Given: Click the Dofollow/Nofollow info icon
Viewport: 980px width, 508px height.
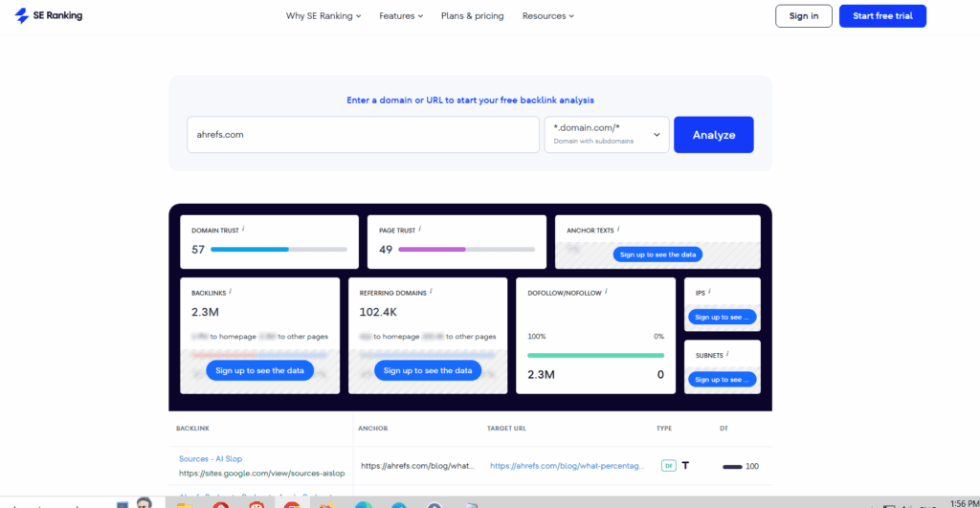Looking at the screenshot, I should pos(606,292).
